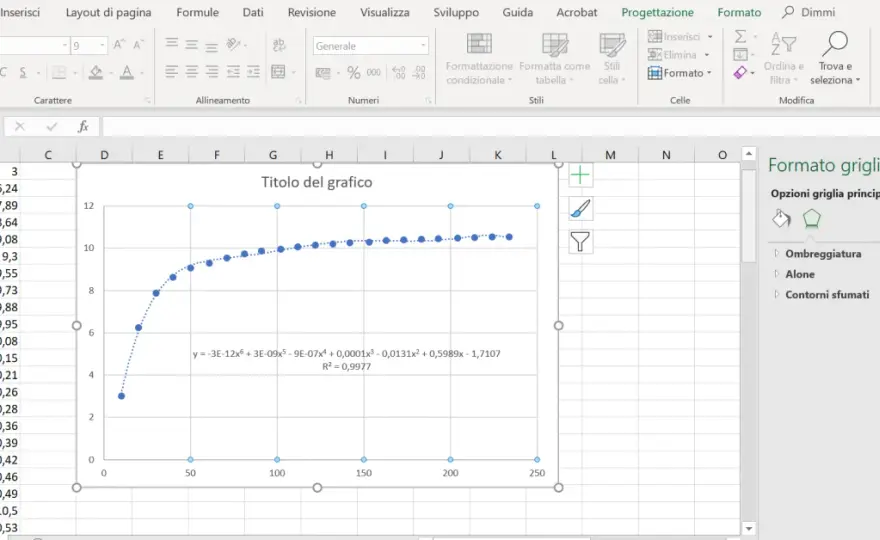880x540 pixels.
Task: Click the formula bar input field
Action: (x=490, y=127)
